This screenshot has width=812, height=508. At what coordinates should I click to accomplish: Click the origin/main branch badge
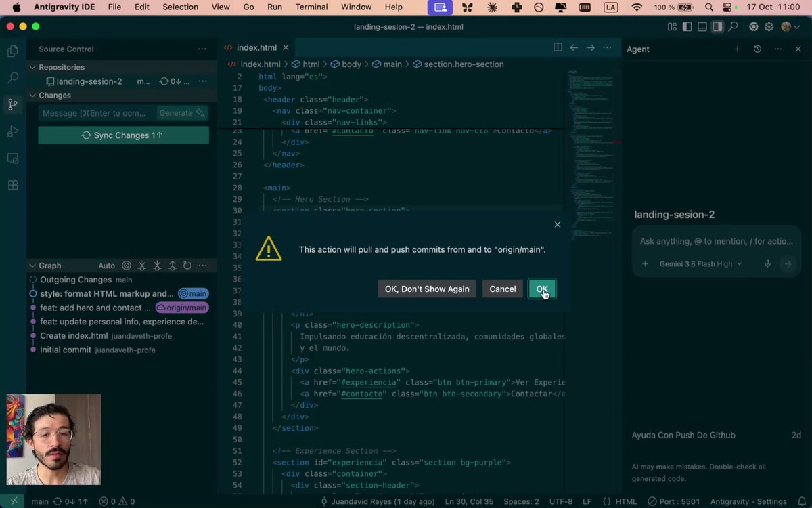(182, 308)
